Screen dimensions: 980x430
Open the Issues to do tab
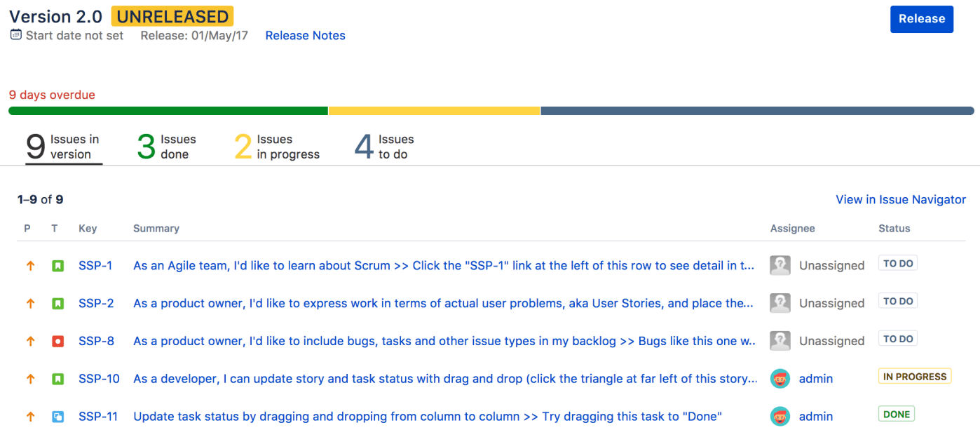pos(384,147)
